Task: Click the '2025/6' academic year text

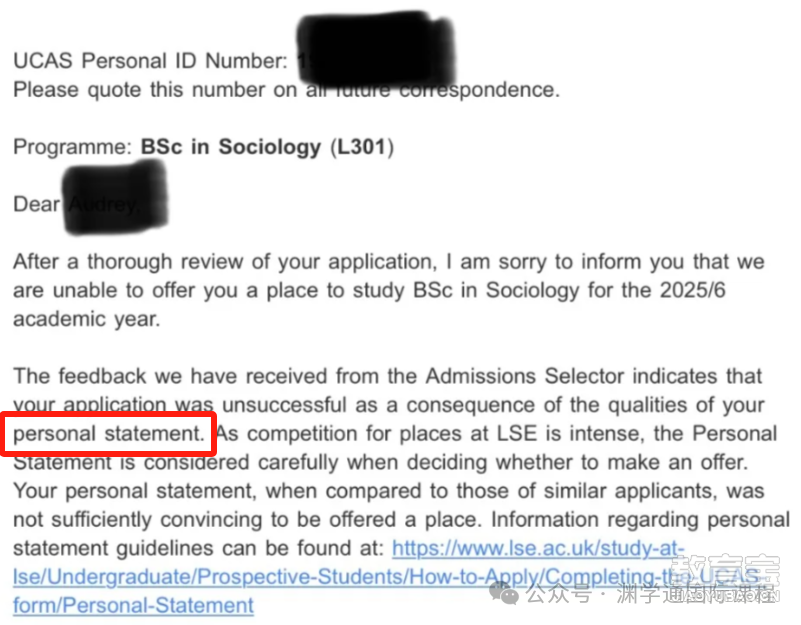Action: (x=693, y=290)
